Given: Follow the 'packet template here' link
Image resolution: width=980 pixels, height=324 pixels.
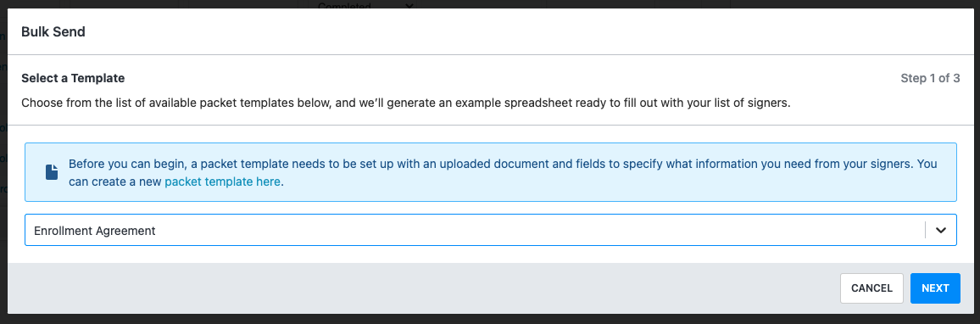Looking at the screenshot, I should [x=223, y=182].
